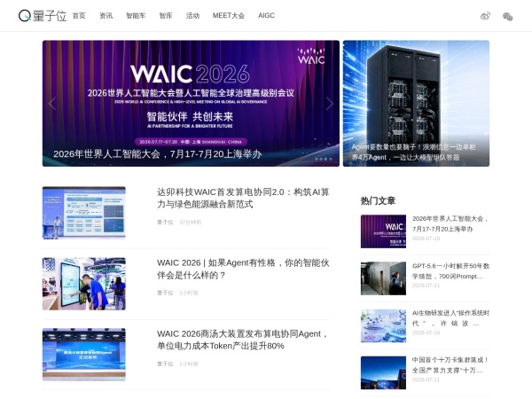Image resolution: width=532 pixels, height=399 pixels.
Task: Open article 达卯科技WAIC首发算电协同2.0
Action: 243,198
